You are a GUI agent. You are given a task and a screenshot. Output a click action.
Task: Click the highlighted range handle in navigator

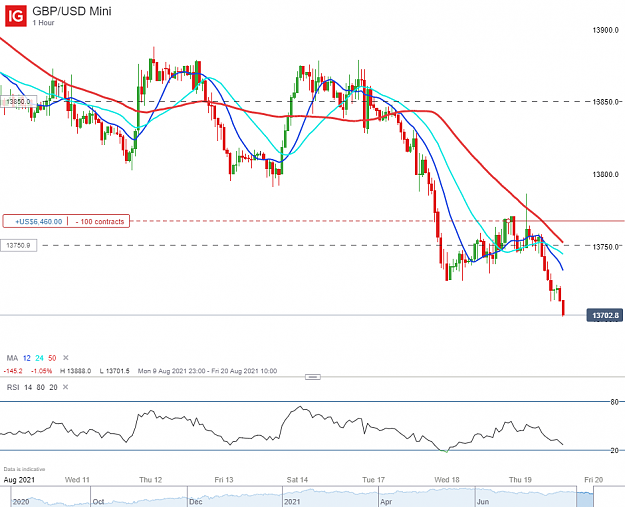pos(585,499)
